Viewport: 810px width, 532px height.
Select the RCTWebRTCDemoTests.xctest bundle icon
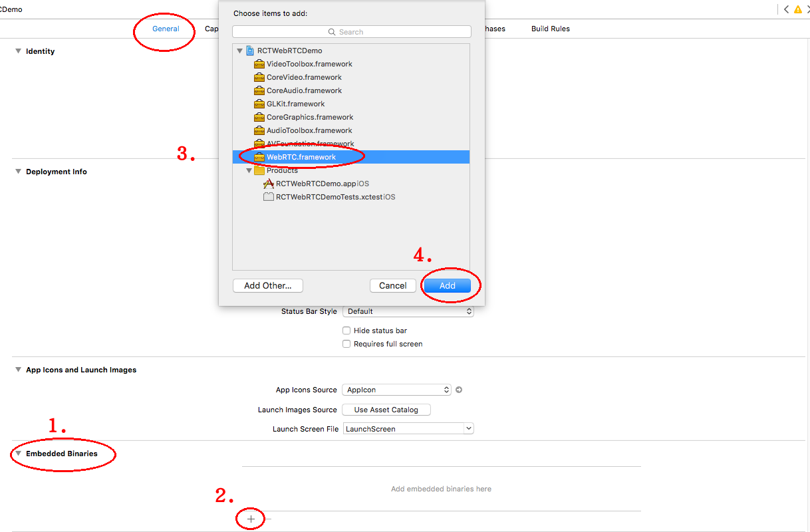[269, 197]
